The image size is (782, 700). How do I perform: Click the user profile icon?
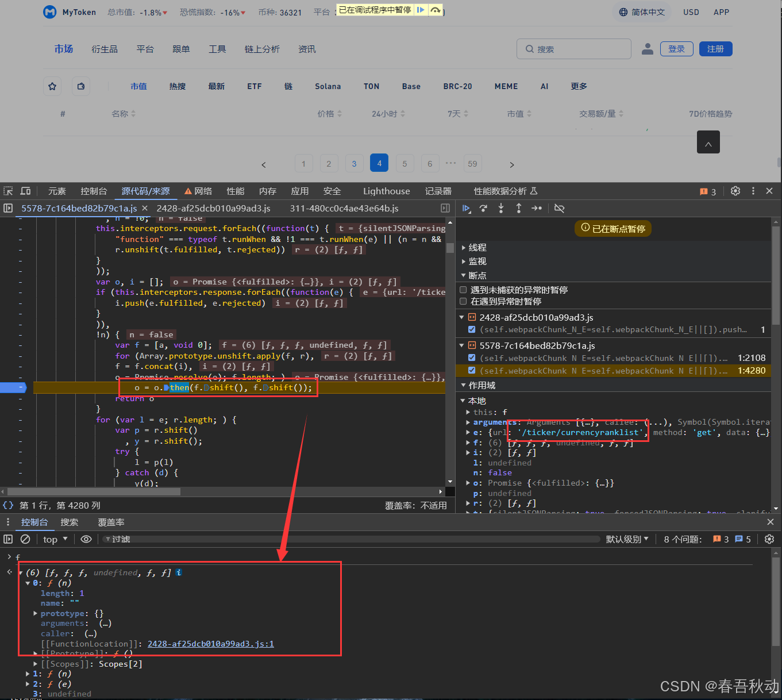[648, 49]
